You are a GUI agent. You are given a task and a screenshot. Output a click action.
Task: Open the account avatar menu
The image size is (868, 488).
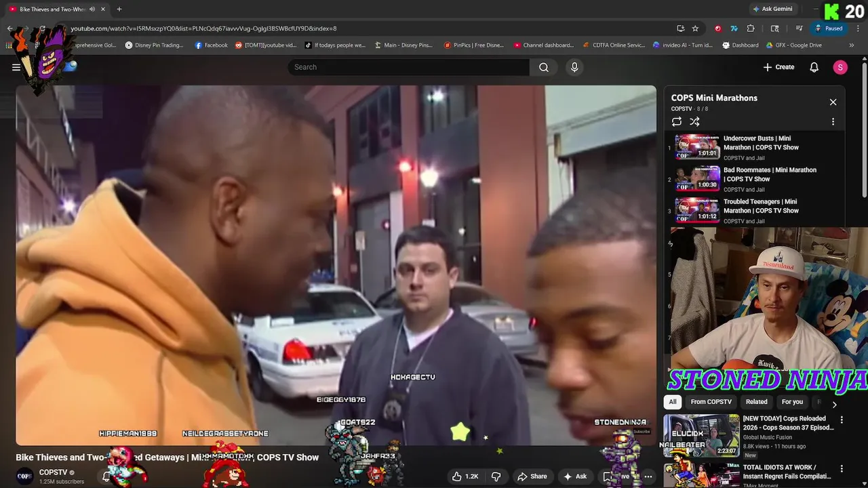tap(840, 67)
